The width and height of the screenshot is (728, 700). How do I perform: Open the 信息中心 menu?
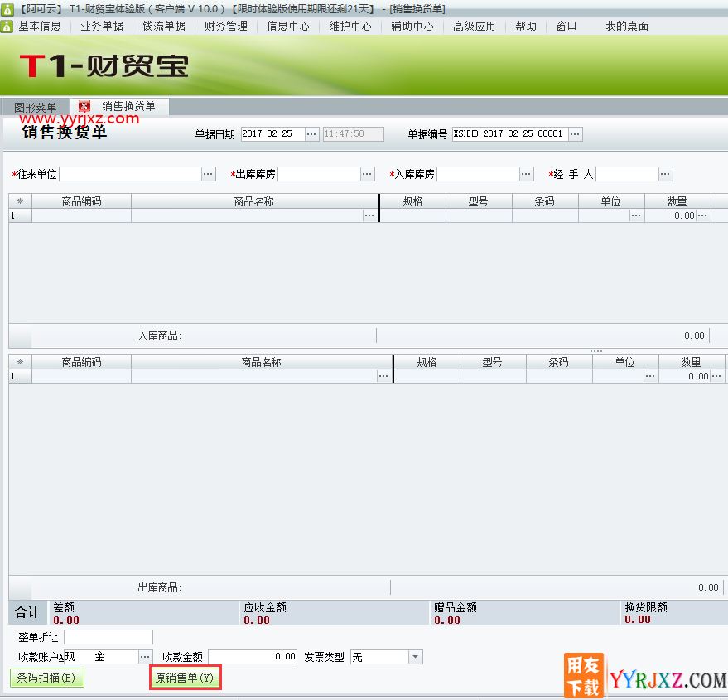[288, 26]
